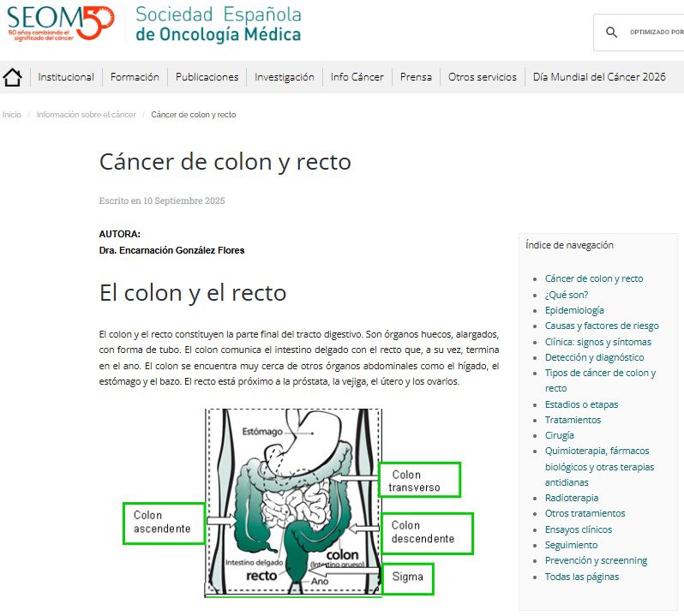Open Estadios o etapas link
The height and width of the screenshot is (616, 684).
coord(581,404)
